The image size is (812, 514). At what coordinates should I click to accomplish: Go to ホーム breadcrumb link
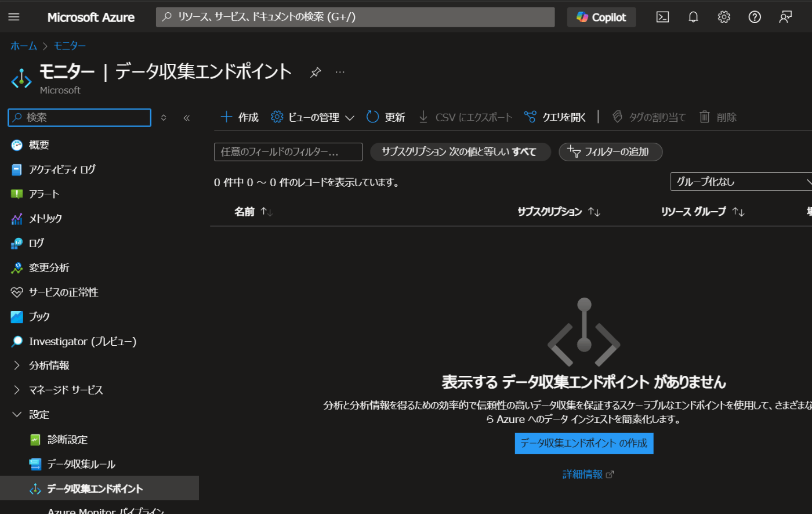pyautogui.click(x=24, y=45)
